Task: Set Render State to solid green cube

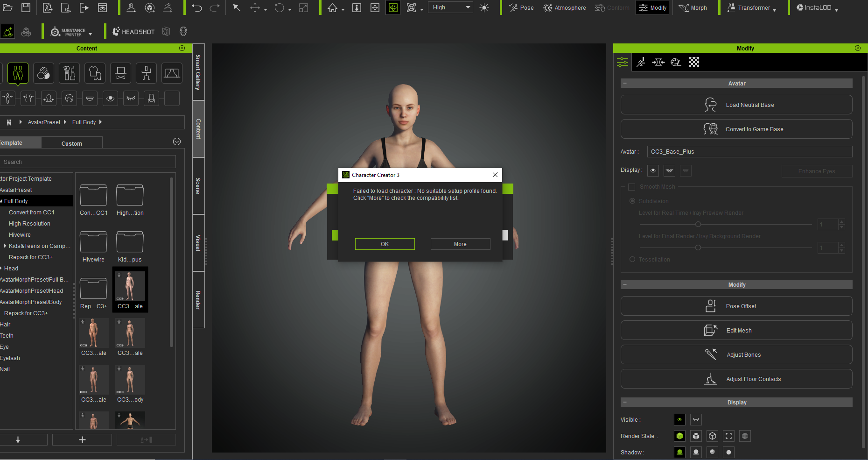Action: tap(679, 436)
